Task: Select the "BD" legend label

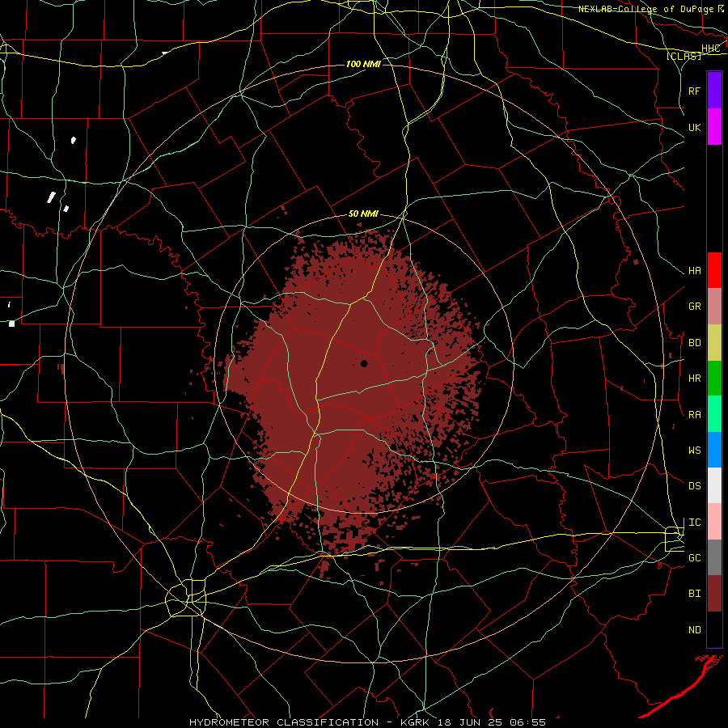Action: point(694,343)
